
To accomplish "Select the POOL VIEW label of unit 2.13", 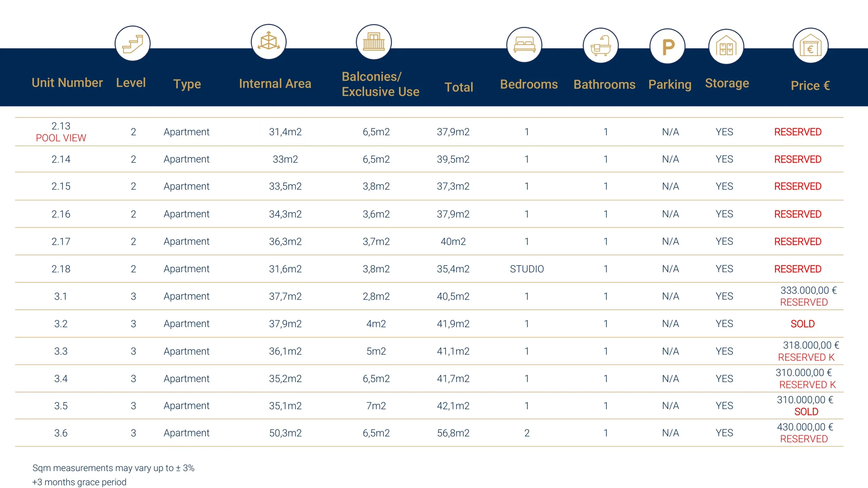I will 61,138.
